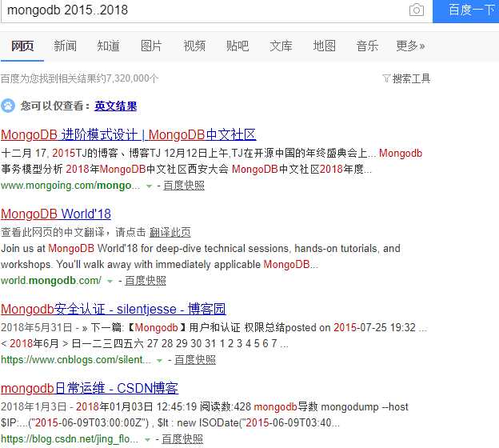Click the https://blog.csdn.net/jing_flo... URL

70,439
